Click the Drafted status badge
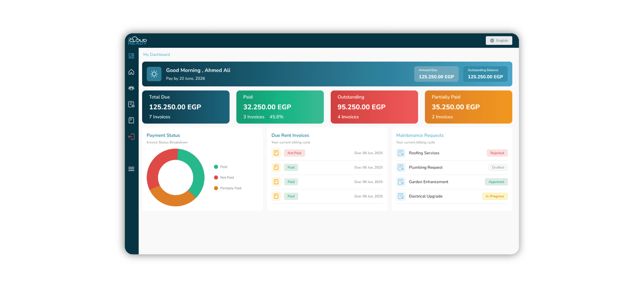Image resolution: width=644 pixels, height=283 pixels. tap(498, 167)
